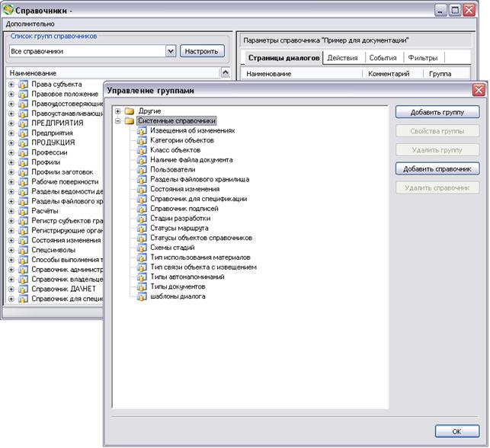Click the Типы документов item icon

[x=143, y=286]
